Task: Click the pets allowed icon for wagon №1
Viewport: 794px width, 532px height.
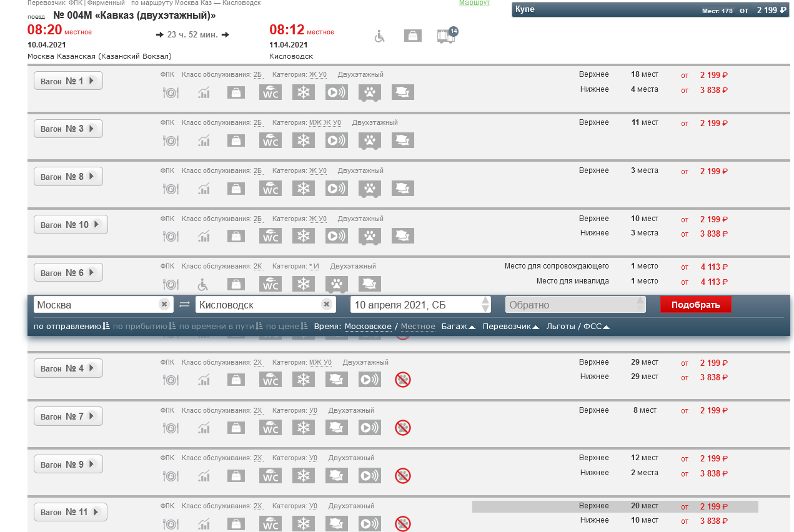Action: point(370,92)
